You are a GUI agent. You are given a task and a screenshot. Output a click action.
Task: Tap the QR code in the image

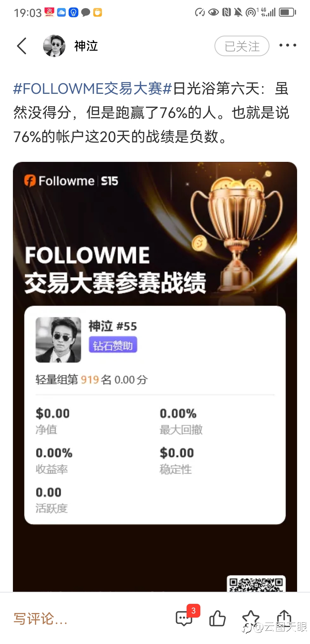[x=256, y=583]
